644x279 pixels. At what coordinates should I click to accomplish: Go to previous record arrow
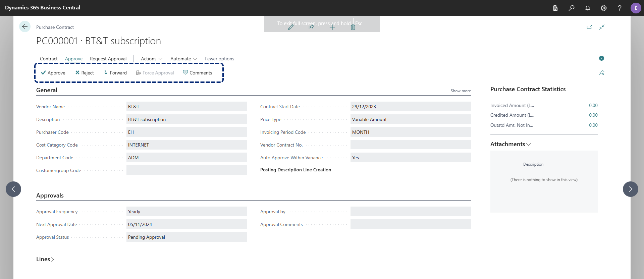[x=13, y=189]
